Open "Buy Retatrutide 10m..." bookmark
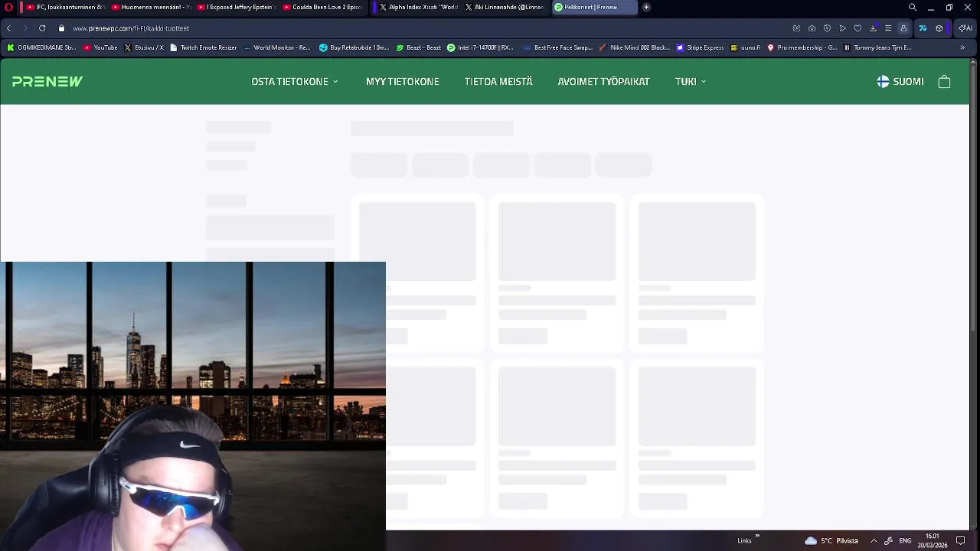Screen dimensions: 980x551 coord(354,47)
